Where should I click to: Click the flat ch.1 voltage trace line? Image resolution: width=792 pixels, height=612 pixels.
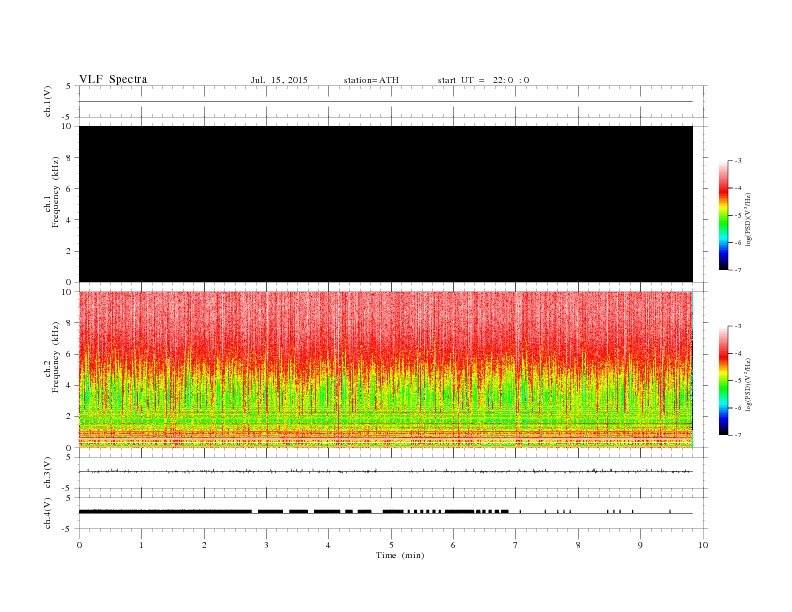[x=386, y=101]
